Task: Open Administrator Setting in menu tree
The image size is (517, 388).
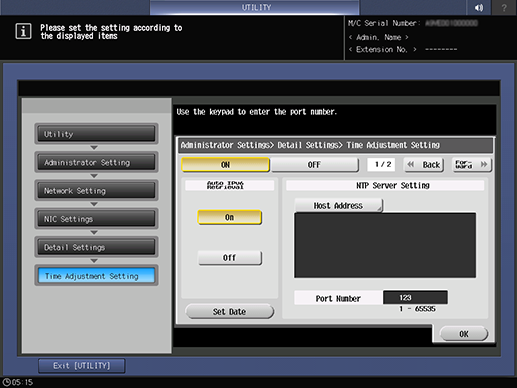Action: coord(96,162)
